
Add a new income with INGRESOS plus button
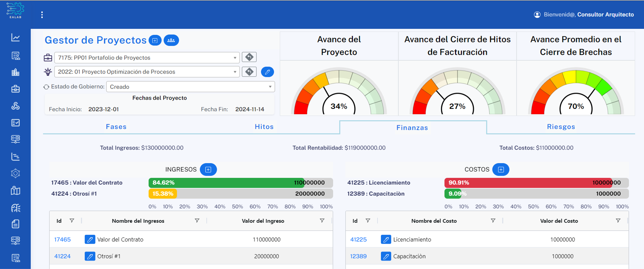[208, 170]
